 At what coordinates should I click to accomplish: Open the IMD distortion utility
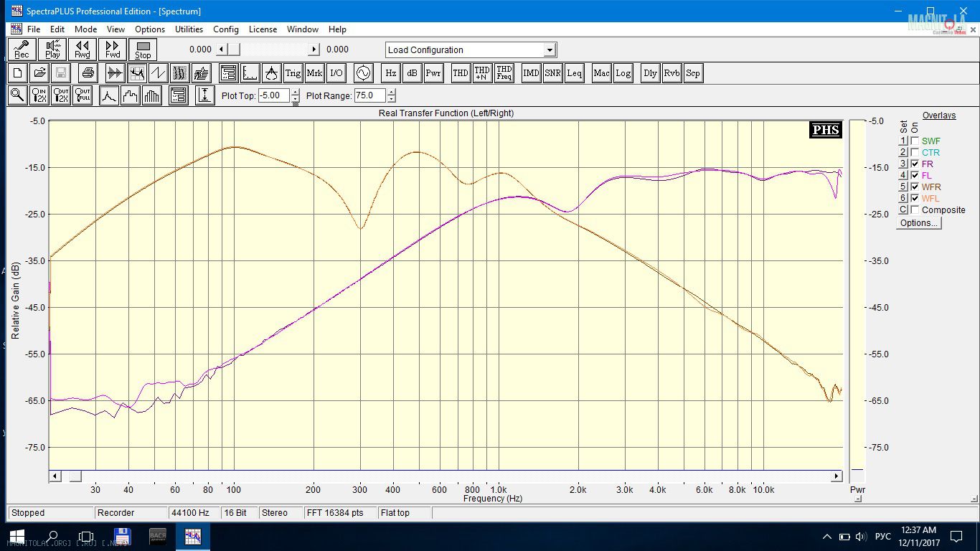(x=531, y=73)
